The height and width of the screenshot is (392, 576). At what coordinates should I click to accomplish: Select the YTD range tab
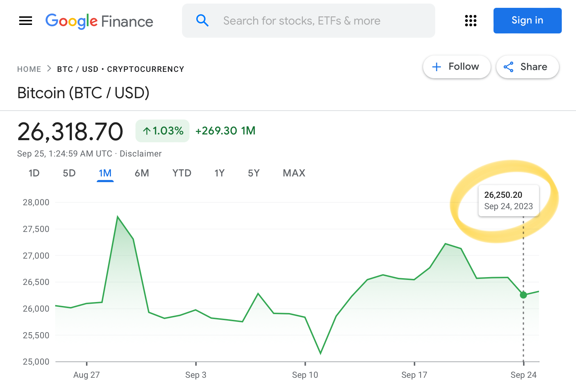click(182, 173)
